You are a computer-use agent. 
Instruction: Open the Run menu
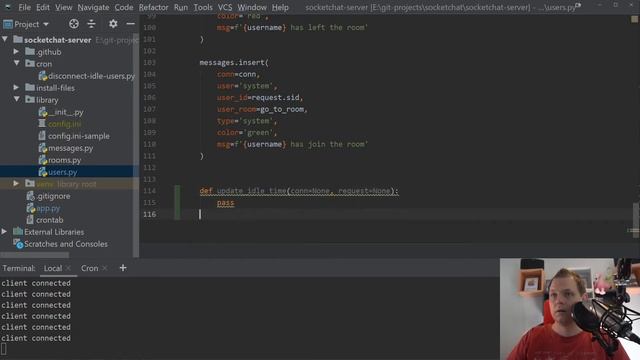181,7
